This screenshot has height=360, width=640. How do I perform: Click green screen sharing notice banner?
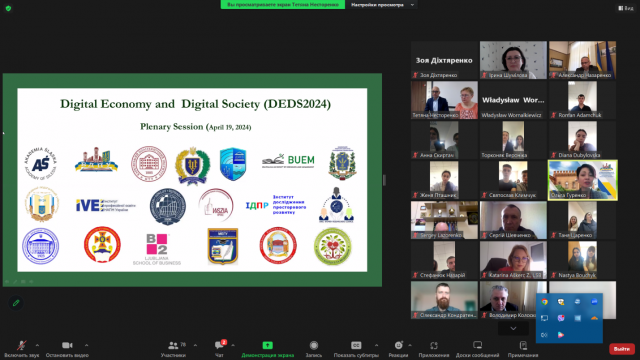click(282, 4)
